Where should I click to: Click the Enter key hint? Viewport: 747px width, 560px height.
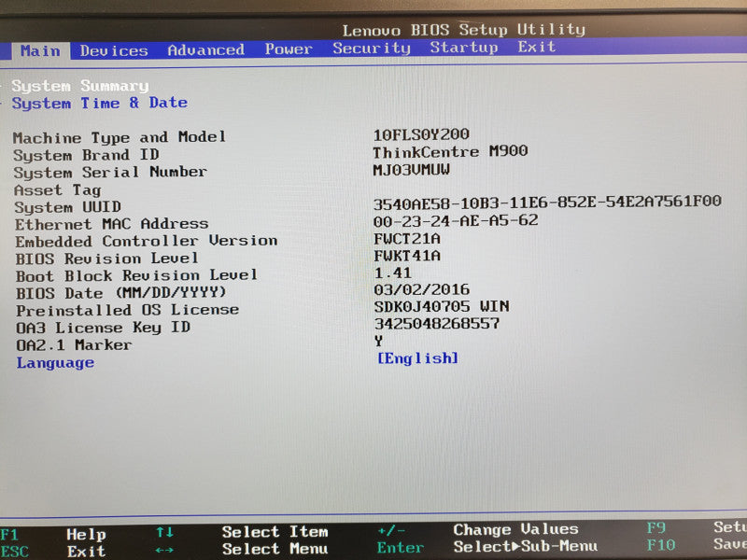click(401, 548)
